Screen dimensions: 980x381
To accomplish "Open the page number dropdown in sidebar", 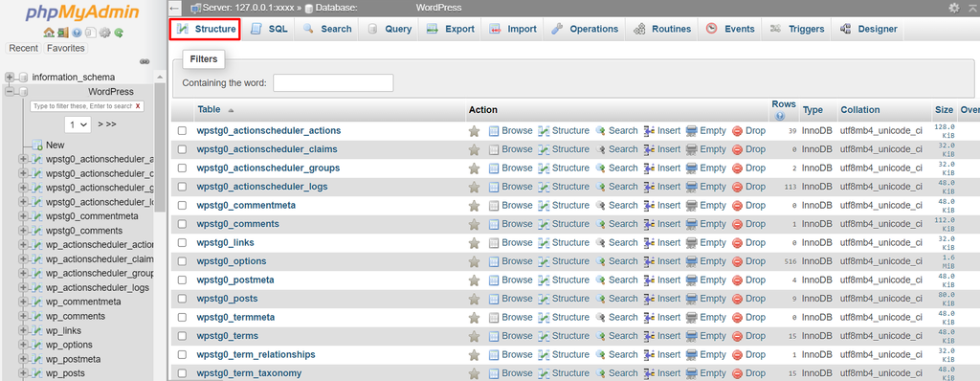I will 78,123.
